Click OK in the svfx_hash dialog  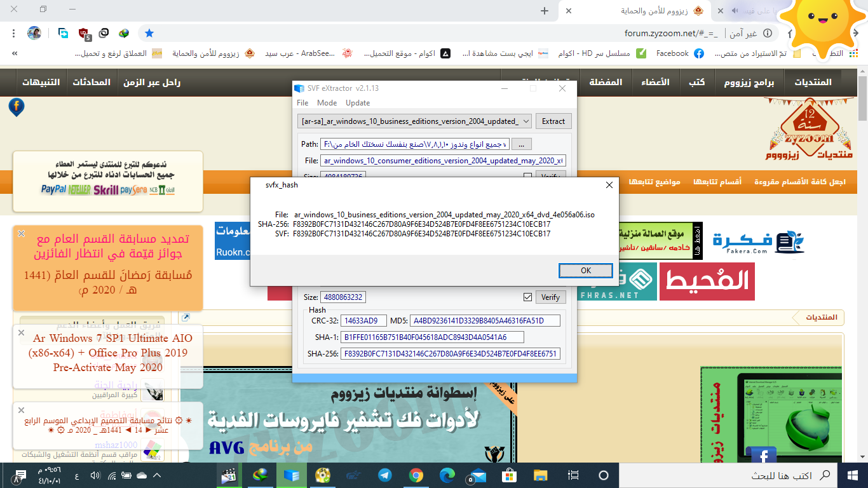(x=586, y=270)
